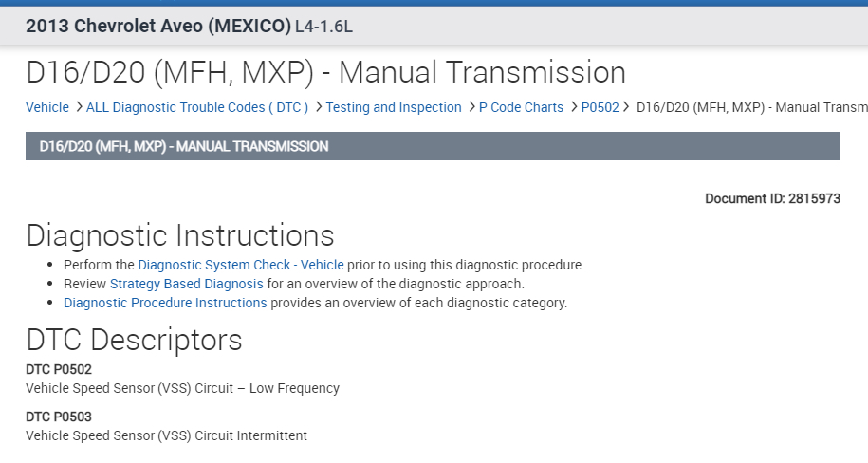Navigate to P0502 breadcrumb link

pos(600,107)
